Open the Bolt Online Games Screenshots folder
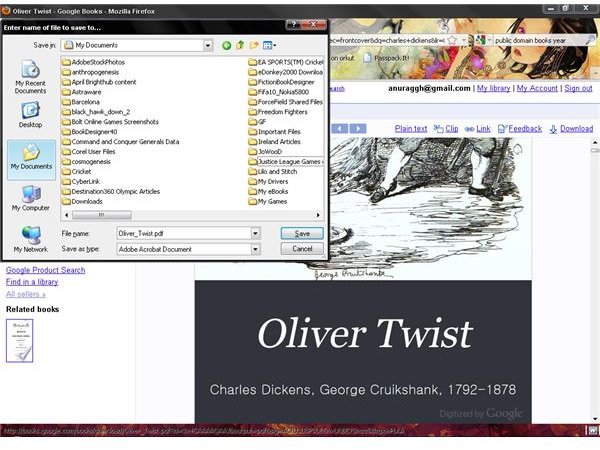600x450 pixels. point(111,122)
